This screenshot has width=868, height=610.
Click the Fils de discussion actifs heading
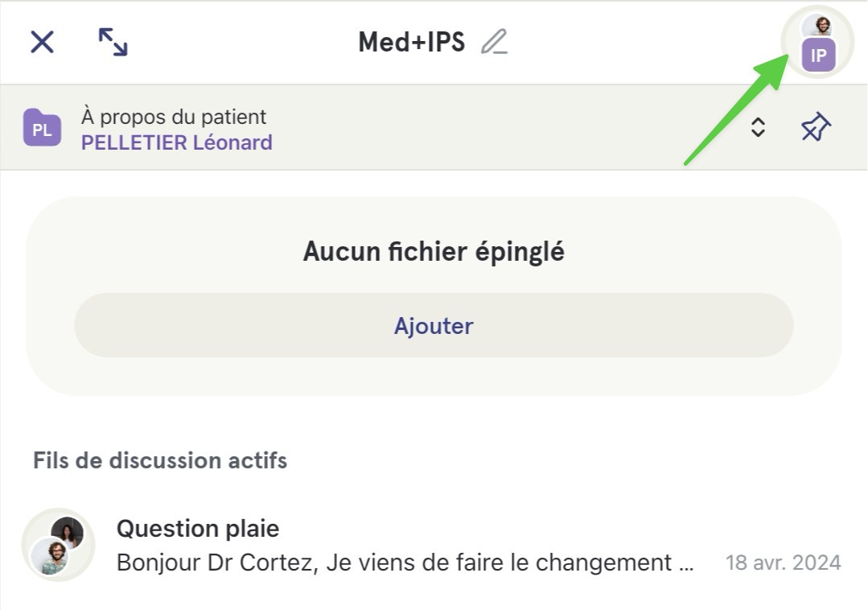coord(160,460)
